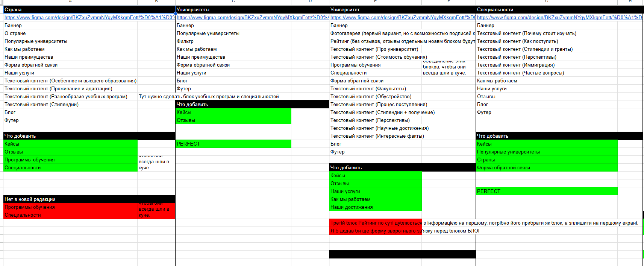Open the Figma link under Университеты header
Screen dimensions: 644x266
[252, 17]
